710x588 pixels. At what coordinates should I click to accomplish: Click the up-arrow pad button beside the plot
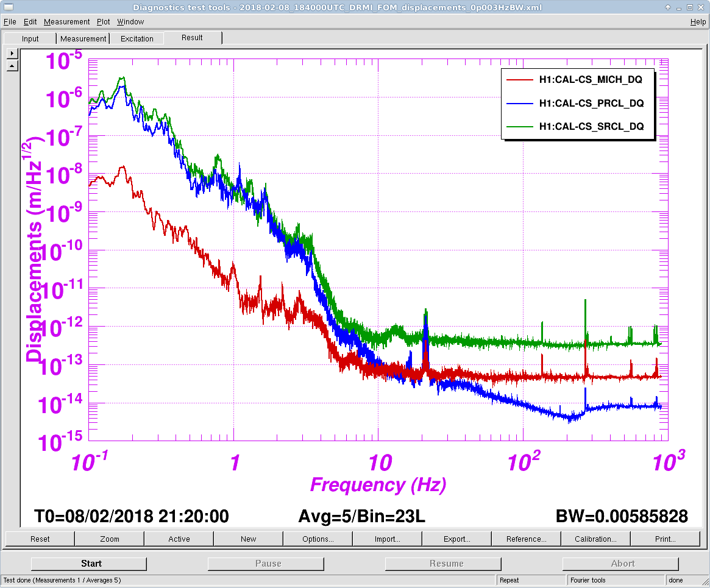tap(12, 66)
